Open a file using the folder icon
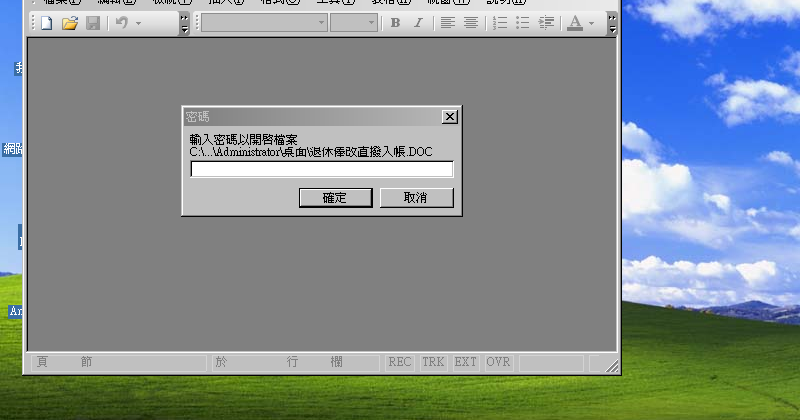The width and height of the screenshot is (800, 420). pos(70,23)
